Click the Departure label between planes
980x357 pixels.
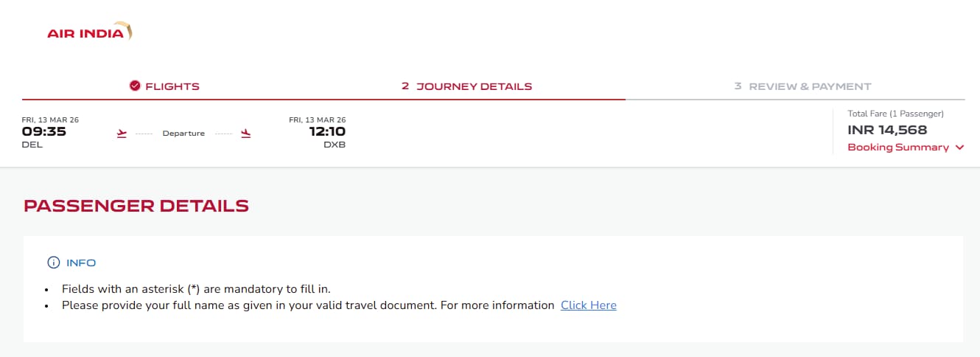pos(183,134)
